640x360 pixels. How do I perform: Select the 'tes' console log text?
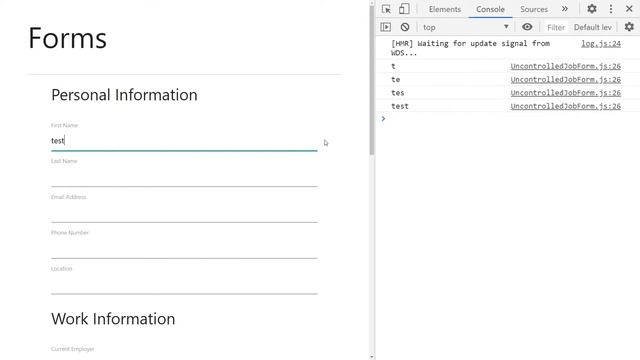click(x=398, y=93)
